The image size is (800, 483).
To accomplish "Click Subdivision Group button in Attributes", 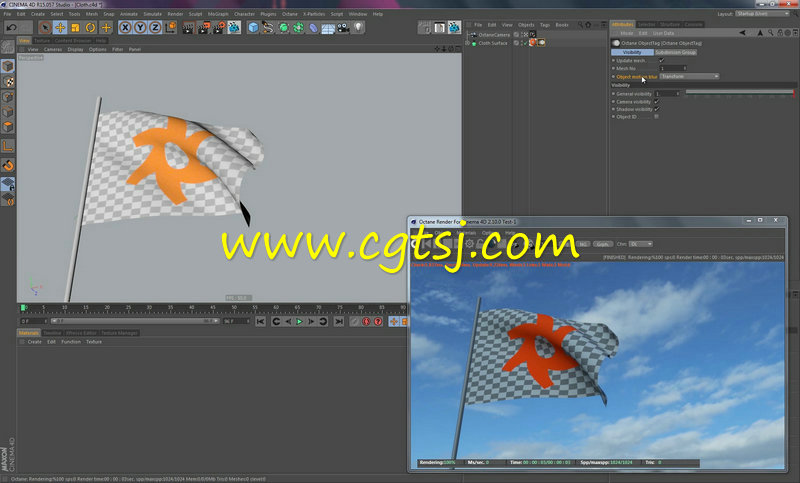I will (x=676, y=52).
